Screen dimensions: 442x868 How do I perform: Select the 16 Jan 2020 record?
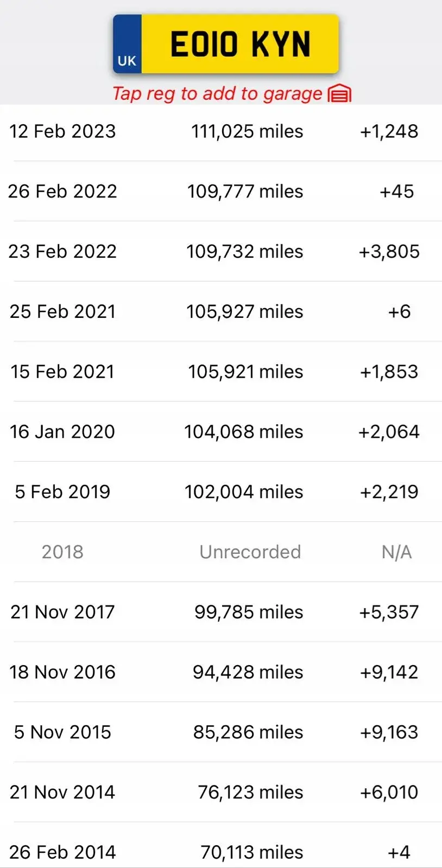[x=221, y=431]
